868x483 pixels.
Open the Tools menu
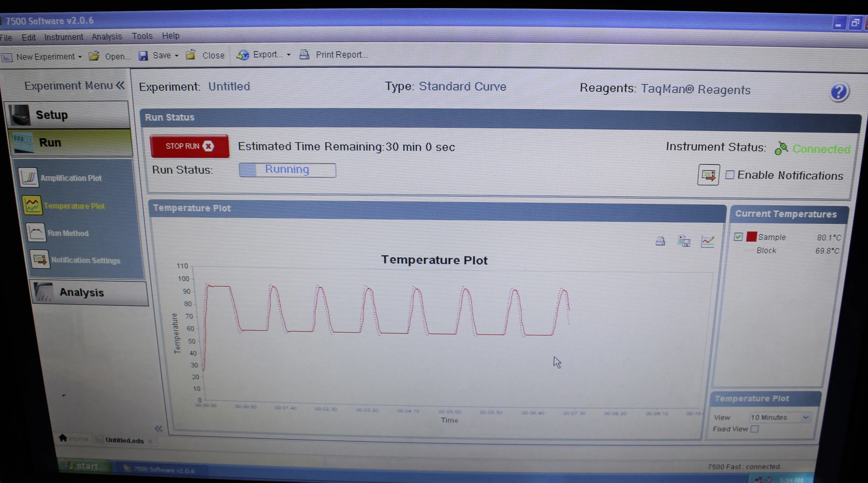tap(142, 36)
